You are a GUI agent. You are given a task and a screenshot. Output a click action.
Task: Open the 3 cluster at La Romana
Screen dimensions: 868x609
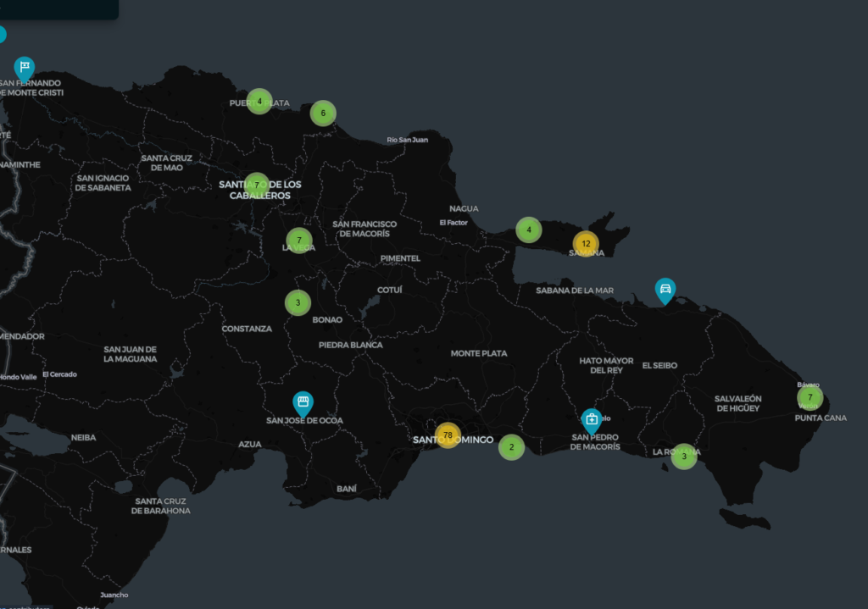684,457
